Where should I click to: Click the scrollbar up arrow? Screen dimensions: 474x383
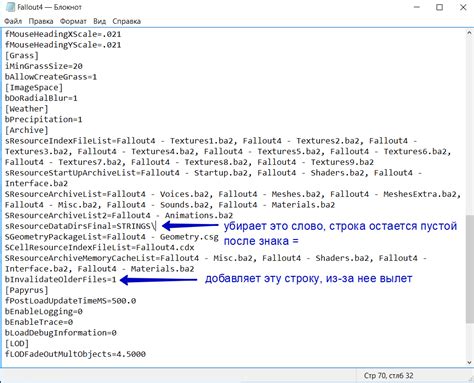(469, 33)
